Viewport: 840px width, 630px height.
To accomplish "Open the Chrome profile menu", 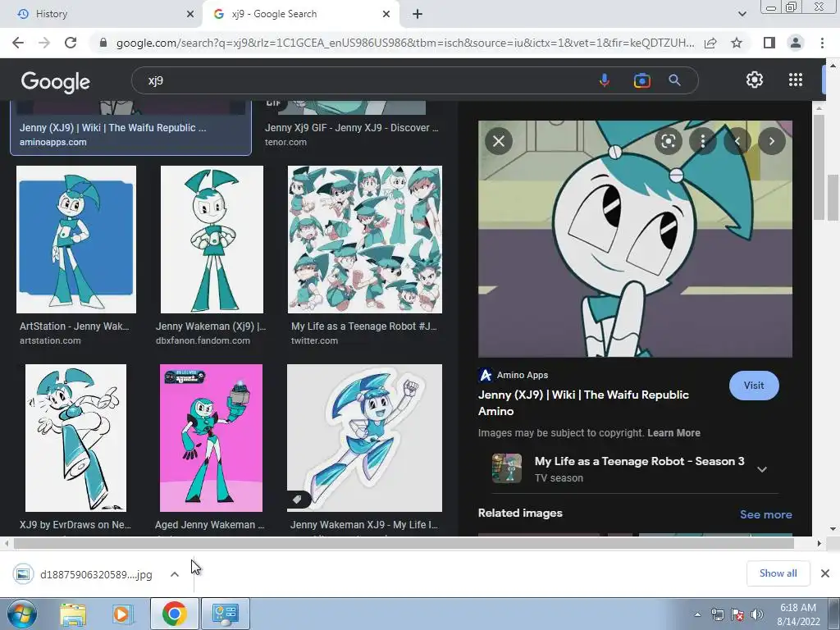I will (796, 43).
